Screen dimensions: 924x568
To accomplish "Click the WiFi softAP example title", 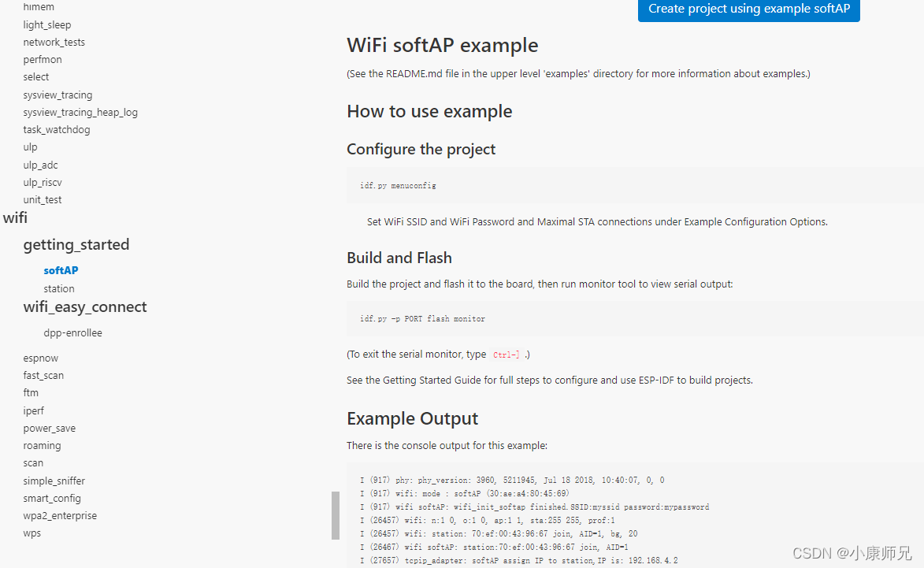I will (442, 46).
